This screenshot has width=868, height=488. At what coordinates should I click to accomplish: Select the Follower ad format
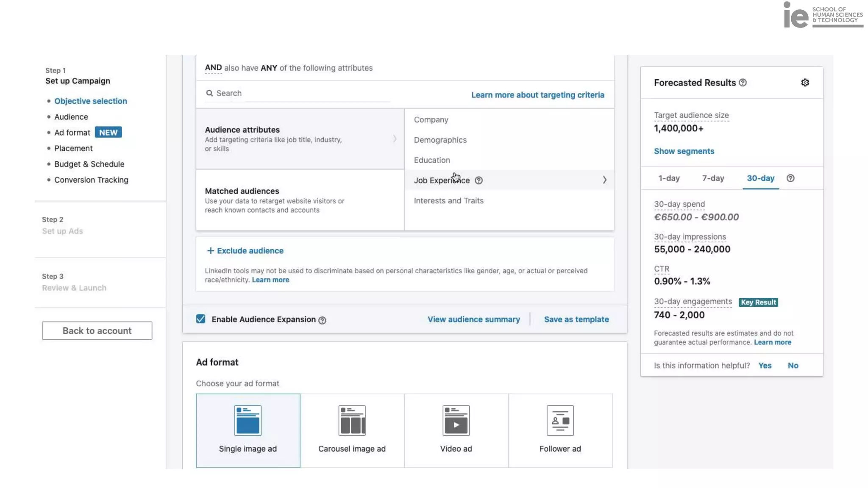coord(560,430)
